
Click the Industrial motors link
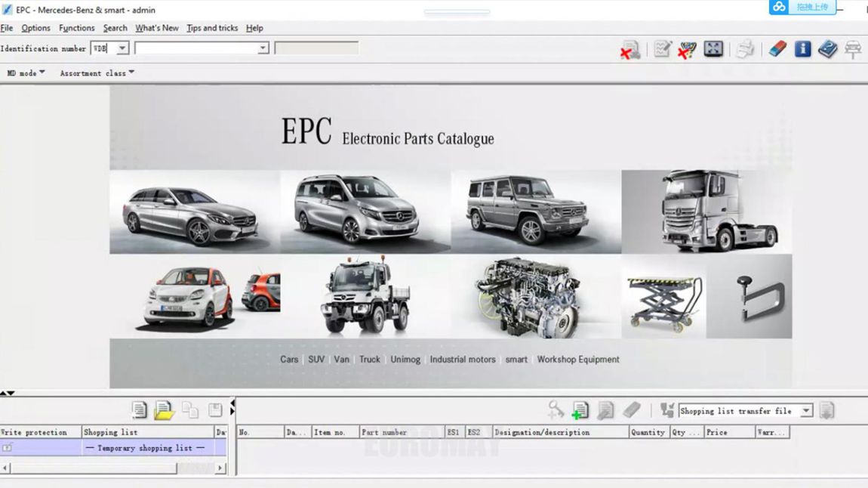point(463,360)
